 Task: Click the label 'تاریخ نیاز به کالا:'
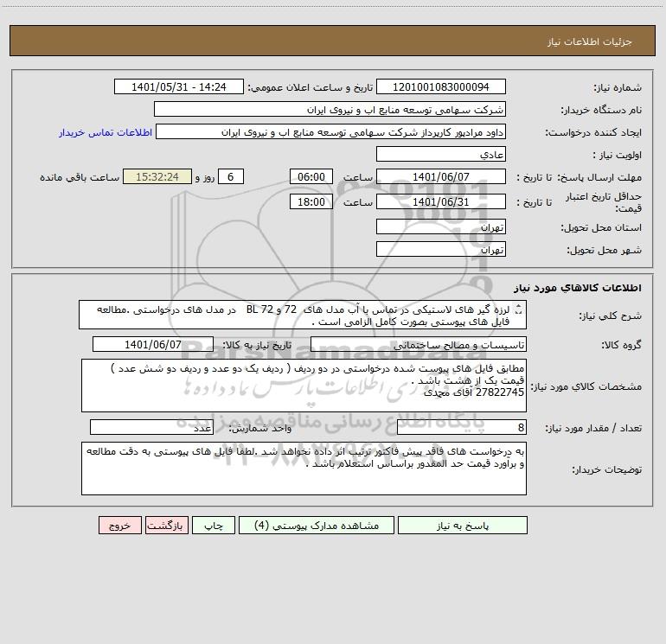pyautogui.click(x=257, y=346)
